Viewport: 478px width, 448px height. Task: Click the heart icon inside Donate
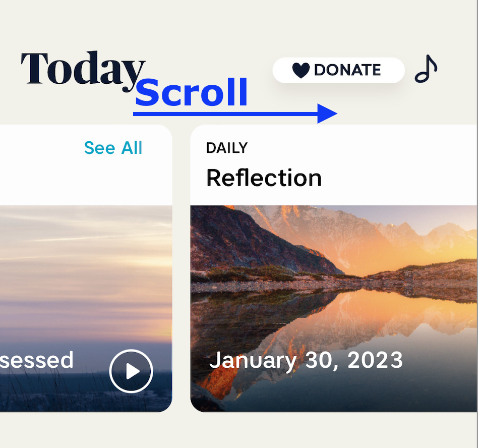click(301, 70)
